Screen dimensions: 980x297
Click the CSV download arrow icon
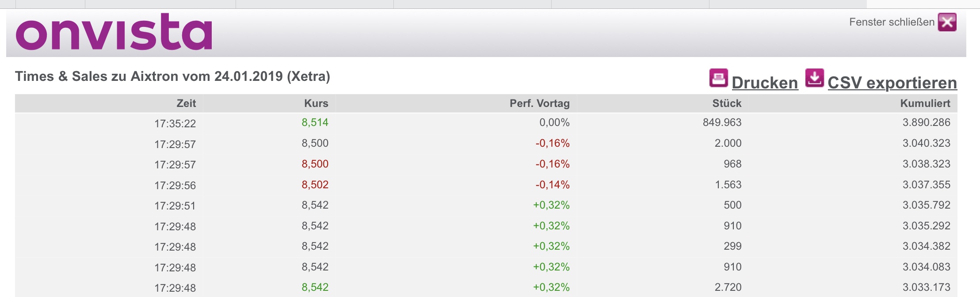point(814,78)
